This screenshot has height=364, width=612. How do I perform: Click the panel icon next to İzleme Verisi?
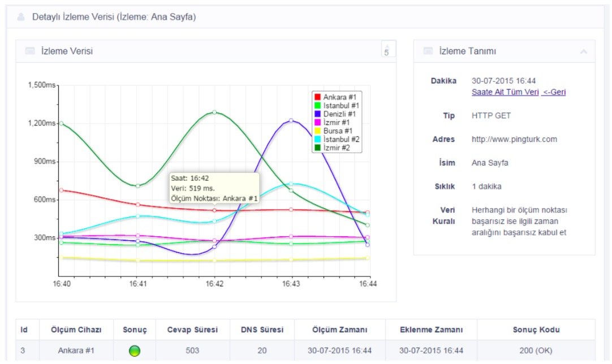coord(30,51)
